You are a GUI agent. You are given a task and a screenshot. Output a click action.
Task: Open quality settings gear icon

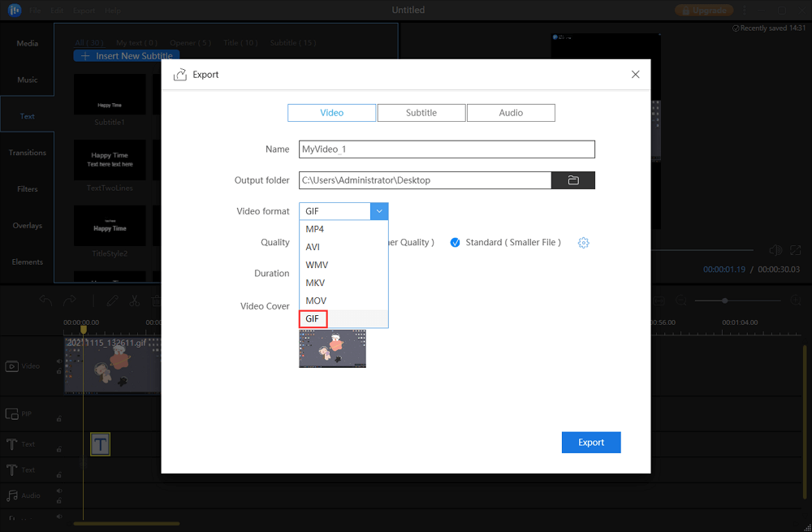pyautogui.click(x=584, y=242)
